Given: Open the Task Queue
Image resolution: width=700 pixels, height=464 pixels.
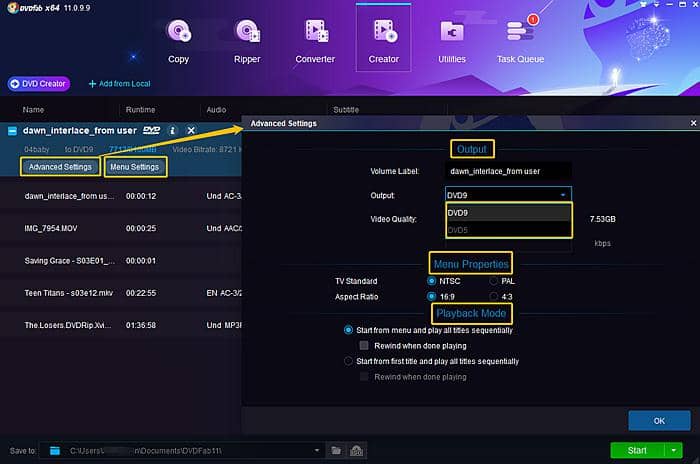Looking at the screenshot, I should click(520, 42).
